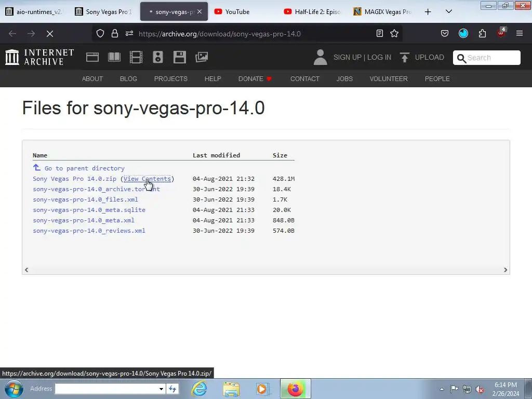Click the UPLOAD link
The image size is (532, 399).
(x=429, y=57)
